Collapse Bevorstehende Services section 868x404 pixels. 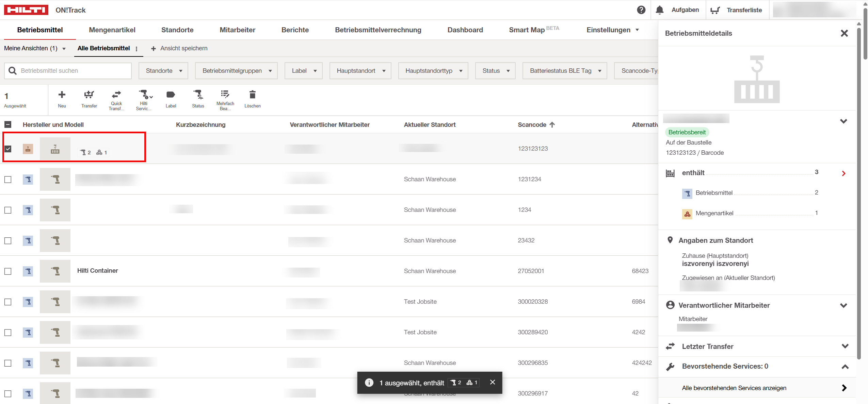[845, 367]
